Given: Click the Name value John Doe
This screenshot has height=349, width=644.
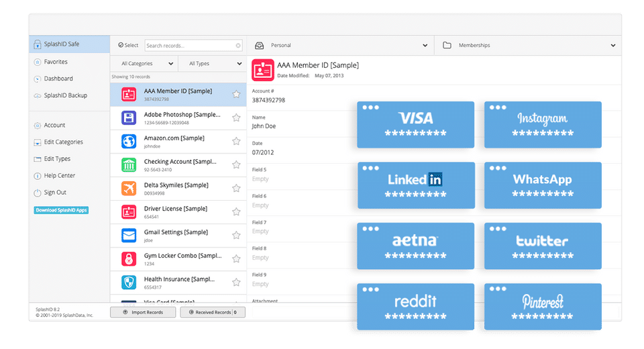Looking at the screenshot, I should pyautogui.click(x=264, y=126).
